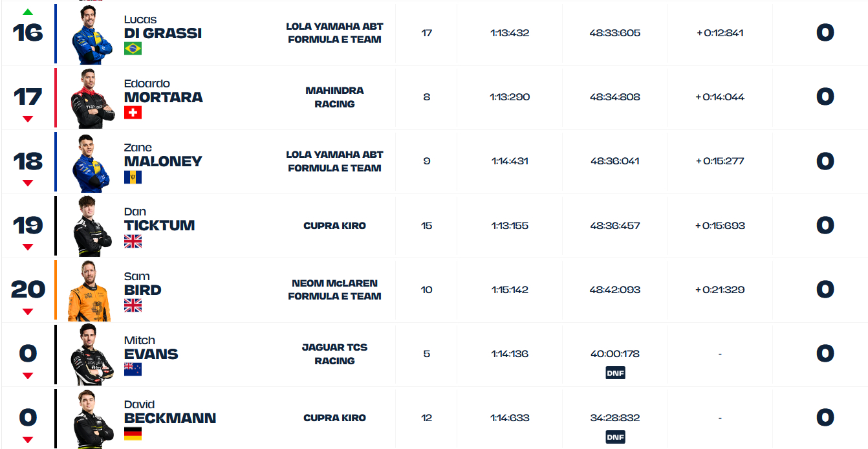Screen dimensions: 868x449
Task: Click the red down arrow below position 17
Action: (28, 119)
